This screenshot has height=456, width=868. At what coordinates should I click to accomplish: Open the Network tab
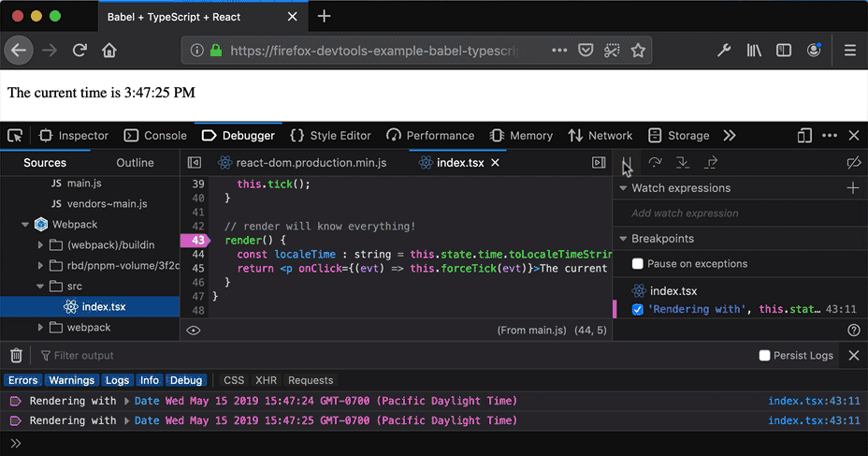click(600, 136)
